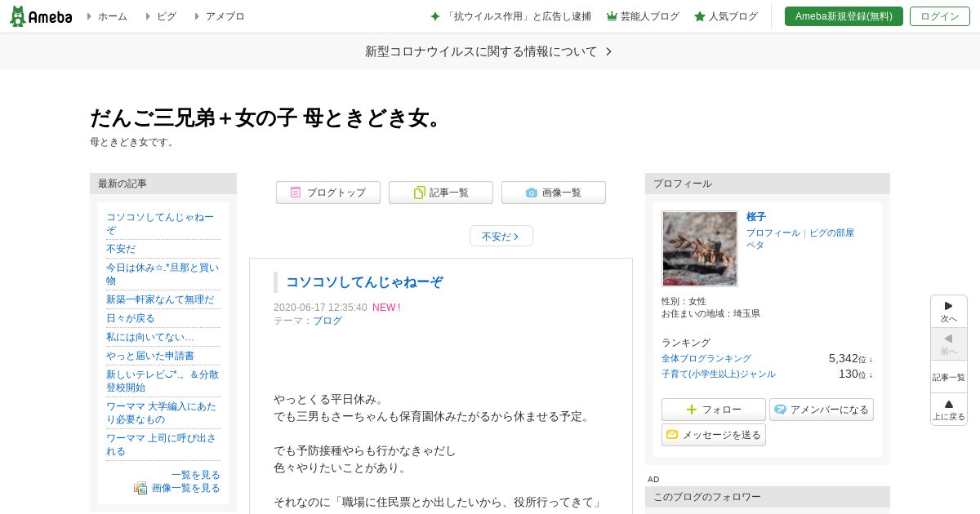The width and height of the screenshot is (980, 514).
Task: Click speech bubble icon on アメンバーになる
Action: click(x=780, y=410)
